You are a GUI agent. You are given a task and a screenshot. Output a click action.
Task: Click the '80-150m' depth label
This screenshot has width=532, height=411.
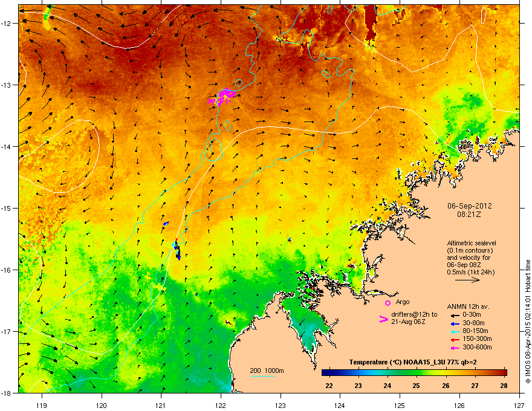[475, 331]
